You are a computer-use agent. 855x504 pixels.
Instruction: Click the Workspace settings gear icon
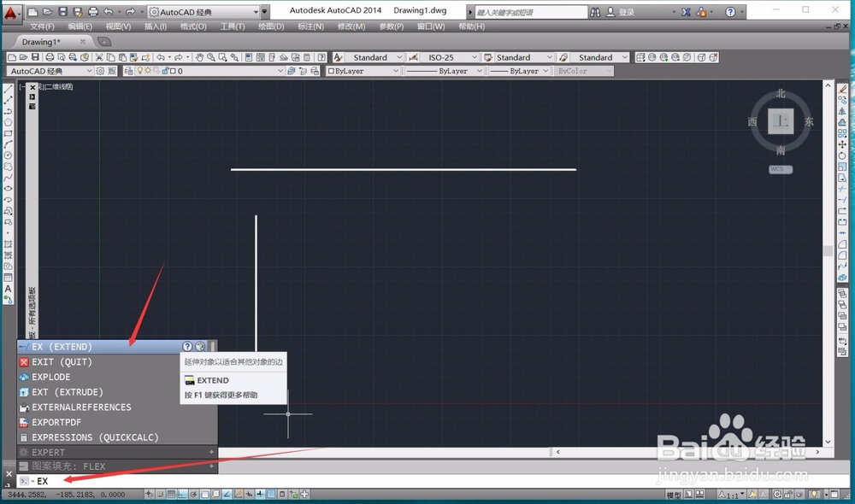100,71
